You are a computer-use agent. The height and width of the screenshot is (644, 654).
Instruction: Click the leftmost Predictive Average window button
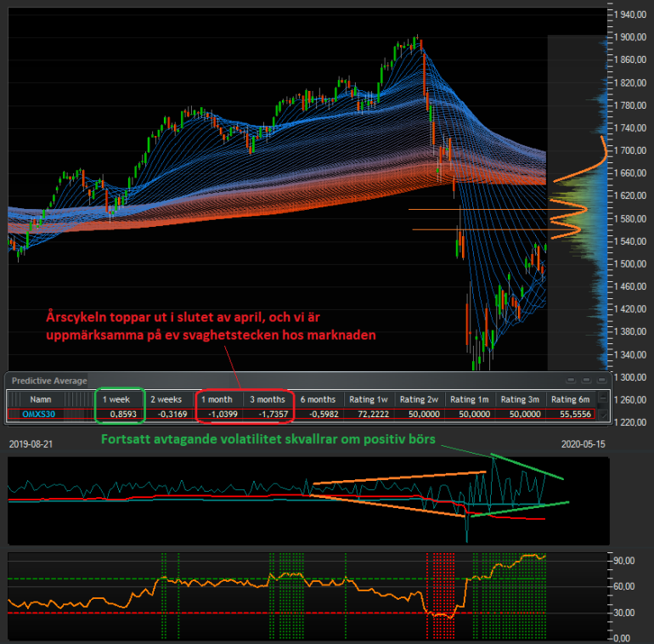pyautogui.click(x=571, y=380)
